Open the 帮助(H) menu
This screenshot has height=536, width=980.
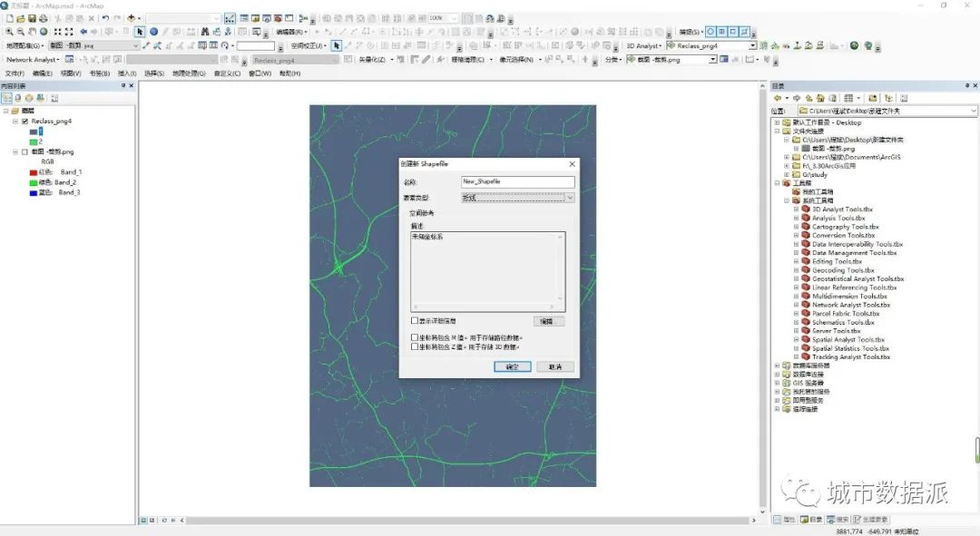(x=290, y=73)
